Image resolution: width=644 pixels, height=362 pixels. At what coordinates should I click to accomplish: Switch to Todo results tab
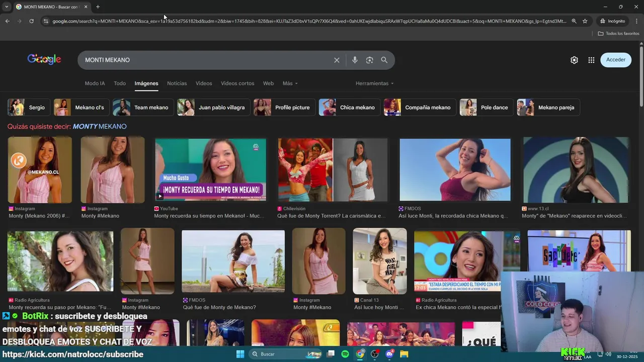point(120,83)
